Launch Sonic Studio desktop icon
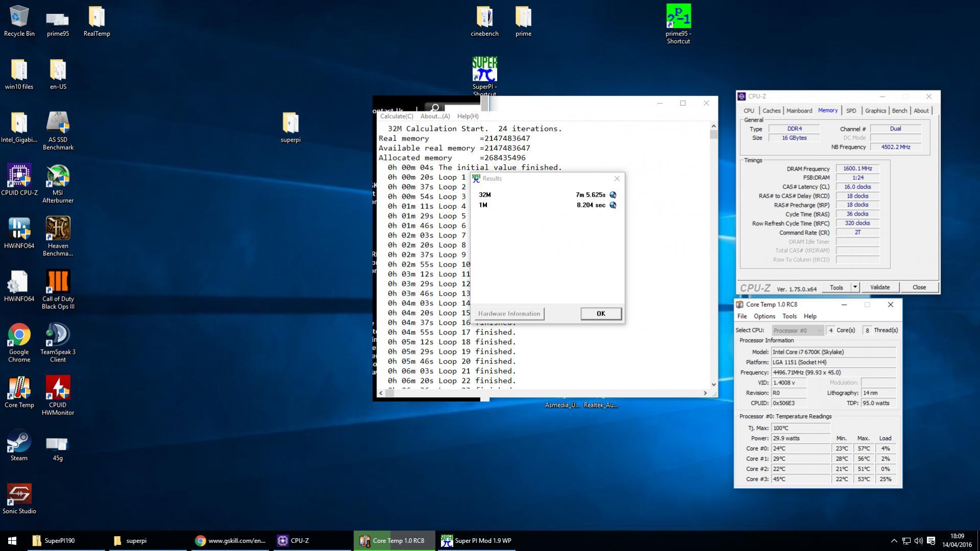The height and width of the screenshot is (551, 980). 19,498
